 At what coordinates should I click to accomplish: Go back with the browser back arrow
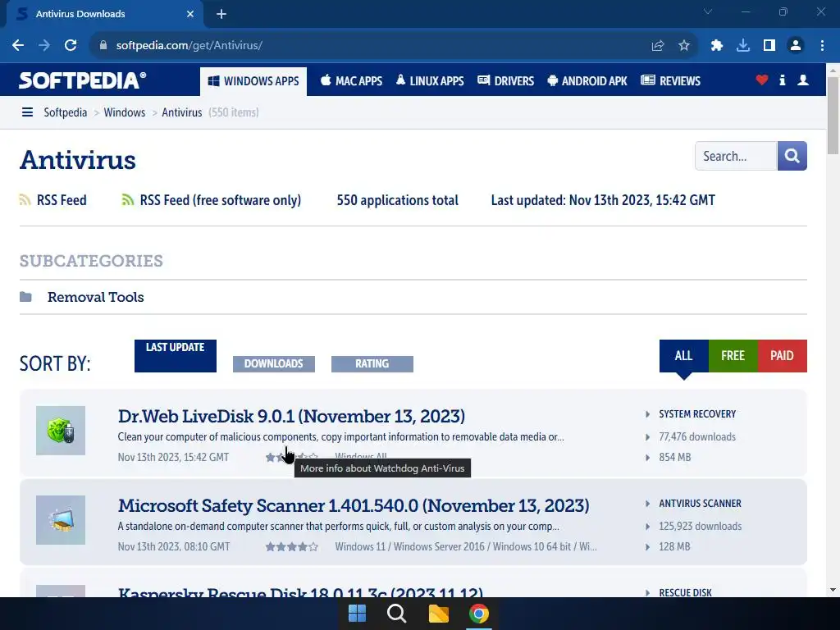point(18,46)
